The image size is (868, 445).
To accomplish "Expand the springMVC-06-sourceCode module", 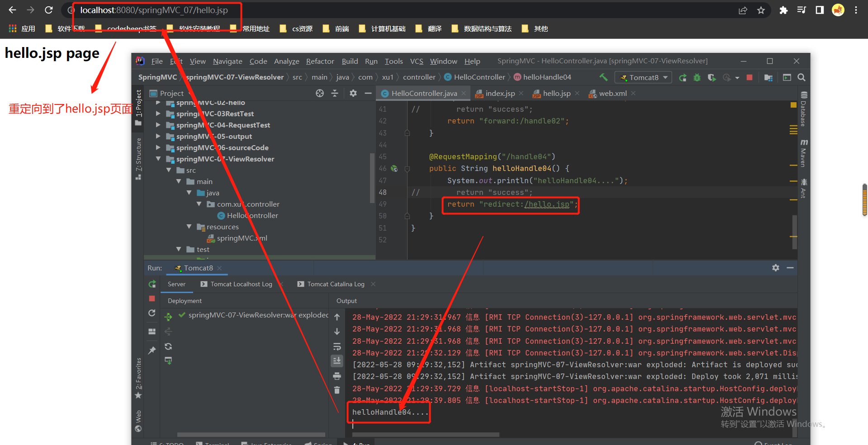I will tap(158, 147).
